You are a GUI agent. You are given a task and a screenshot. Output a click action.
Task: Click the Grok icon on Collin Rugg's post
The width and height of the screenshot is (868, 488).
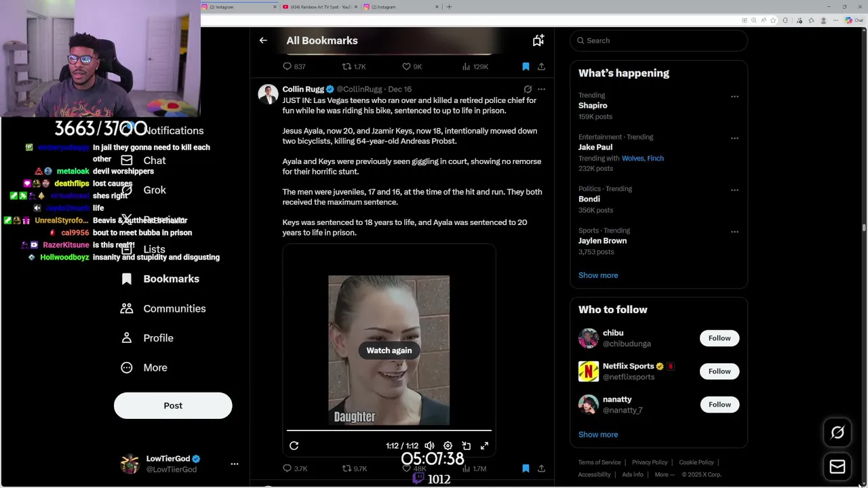pyautogui.click(x=528, y=89)
